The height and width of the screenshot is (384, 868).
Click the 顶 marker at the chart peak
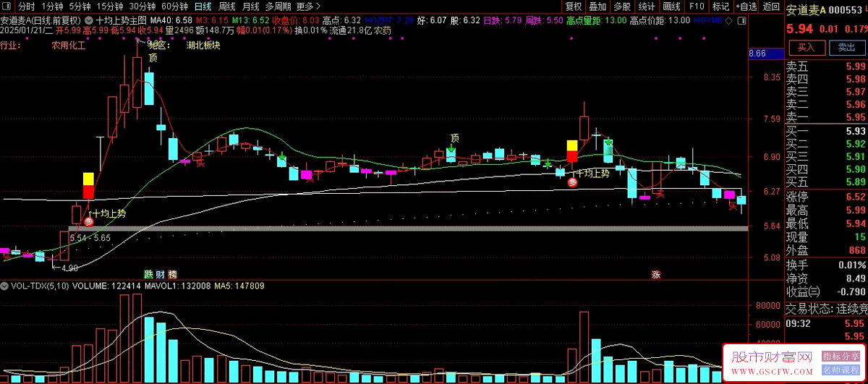(x=153, y=58)
